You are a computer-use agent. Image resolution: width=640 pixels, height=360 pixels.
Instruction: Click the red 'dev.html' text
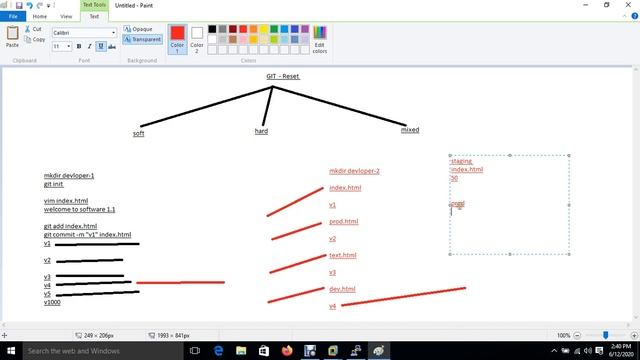pyautogui.click(x=342, y=289)
